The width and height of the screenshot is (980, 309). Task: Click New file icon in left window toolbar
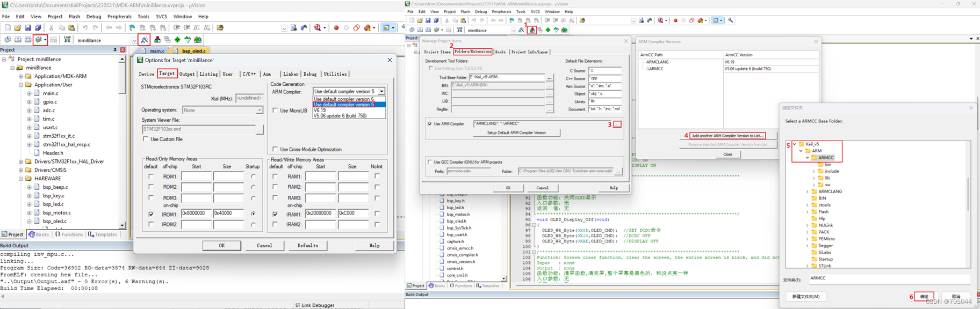tap(8, 27)
